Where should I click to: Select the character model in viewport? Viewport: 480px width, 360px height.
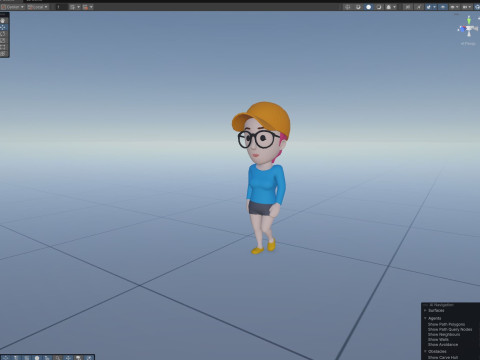pyautogui.click(x=263, y=177)
